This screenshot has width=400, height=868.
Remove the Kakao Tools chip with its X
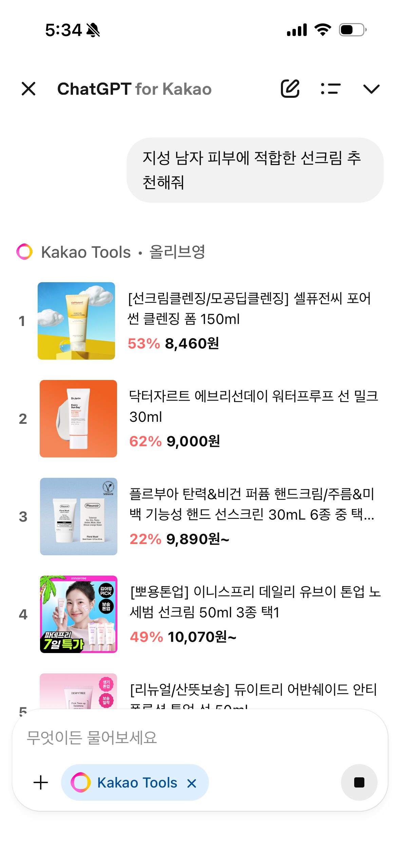(x=192, y=783)
